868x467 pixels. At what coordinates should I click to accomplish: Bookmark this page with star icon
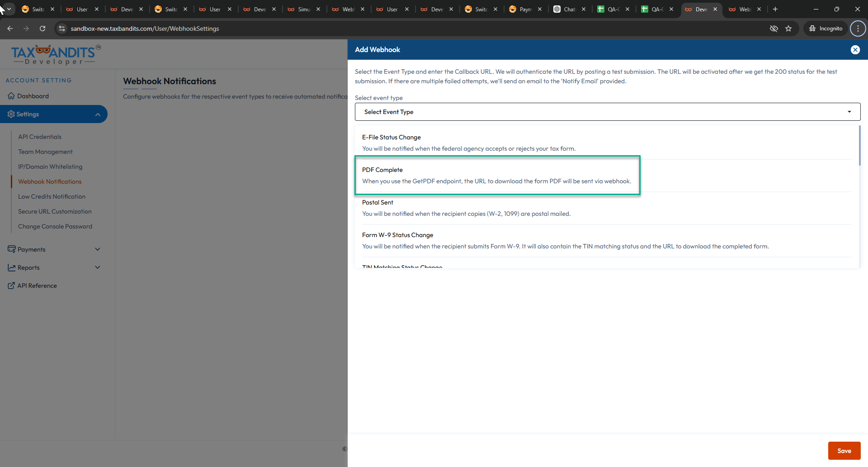pos(788,29)
